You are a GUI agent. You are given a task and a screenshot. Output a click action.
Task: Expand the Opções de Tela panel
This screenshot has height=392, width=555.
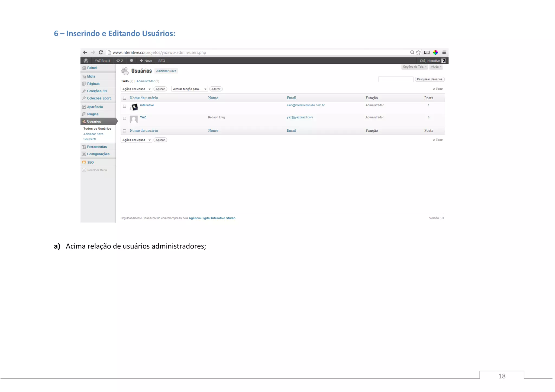pos(414,67)
